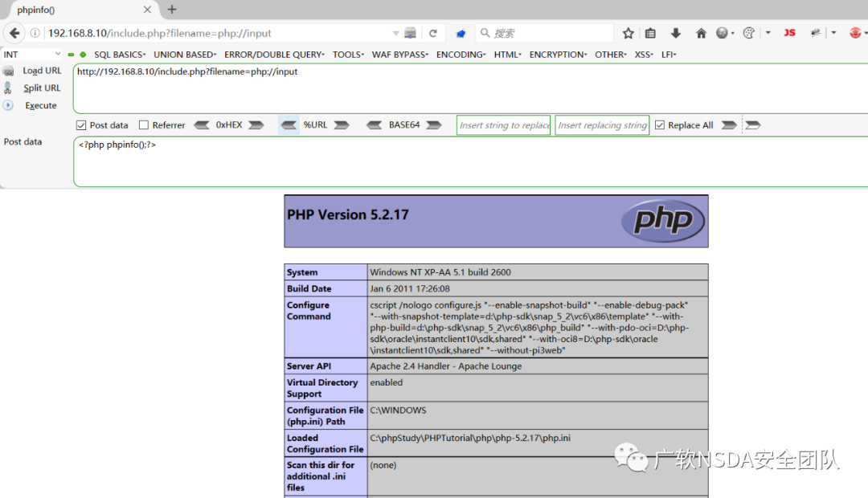
Task: Click the last outlined arrow icon in HackBar
Action: tap(753, 125)
